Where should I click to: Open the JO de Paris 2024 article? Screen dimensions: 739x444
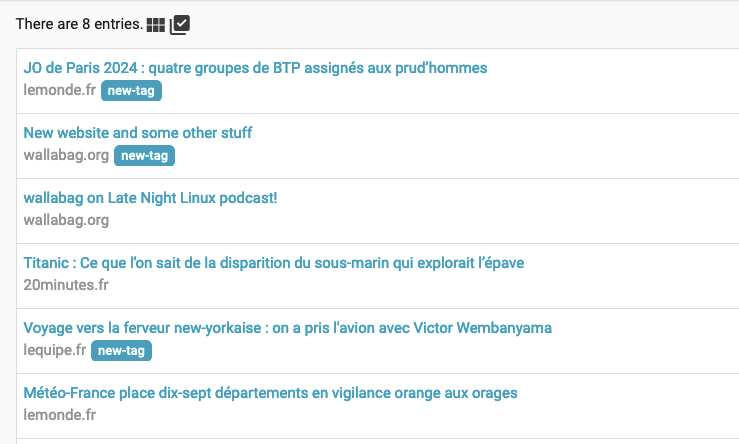255,68
